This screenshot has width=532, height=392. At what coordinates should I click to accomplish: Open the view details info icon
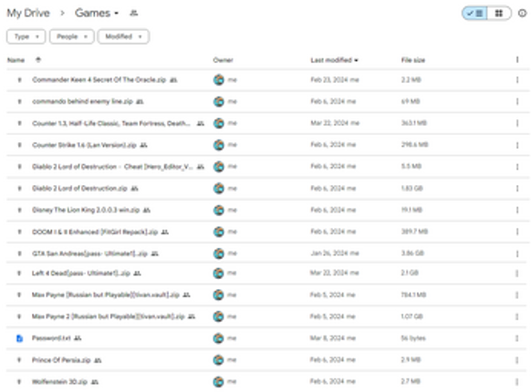point(522,13)
